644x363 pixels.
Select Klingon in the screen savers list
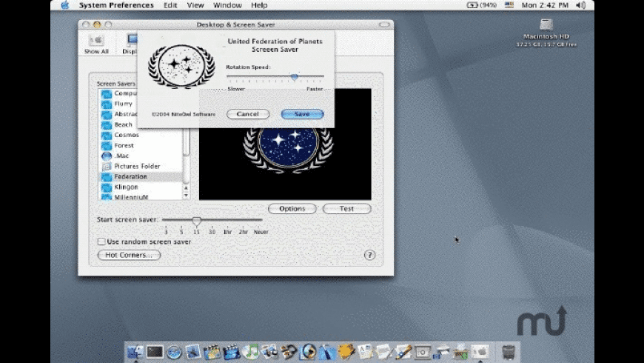coord(126,187)
